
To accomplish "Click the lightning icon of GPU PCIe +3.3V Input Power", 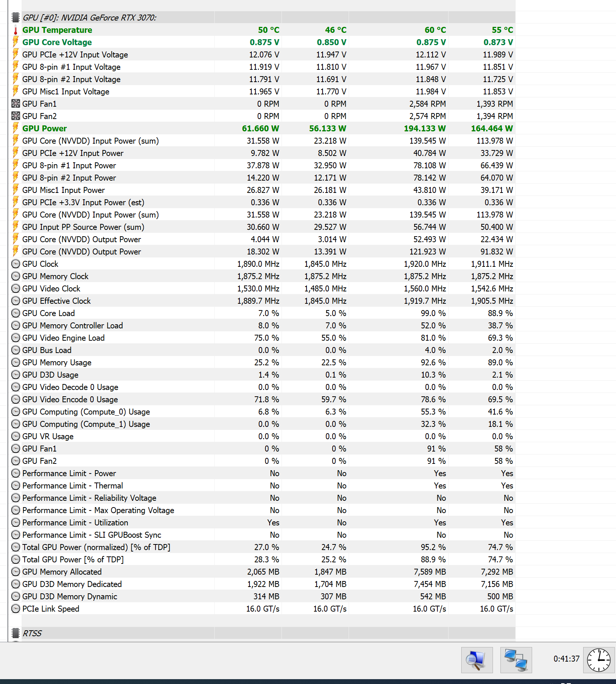I will 16,202.
